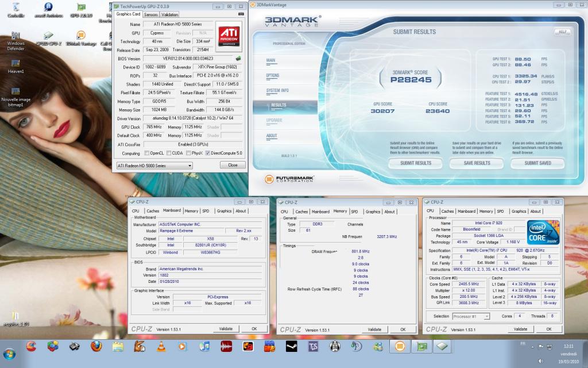This screenshot has width=588, height=368.
Task: Open SPD tab in the Mainboard CPU-Z window
Action: pyautogui.click(x=206, y=211)
